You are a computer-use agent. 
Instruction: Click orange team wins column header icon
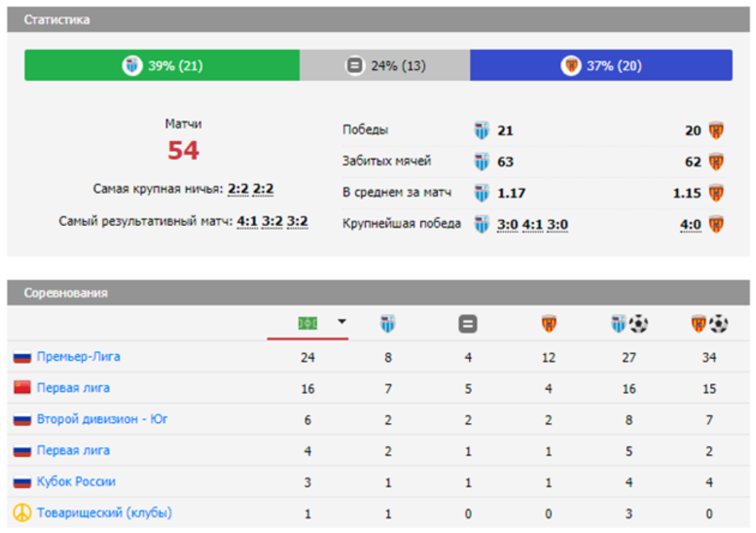coord(548,324)
